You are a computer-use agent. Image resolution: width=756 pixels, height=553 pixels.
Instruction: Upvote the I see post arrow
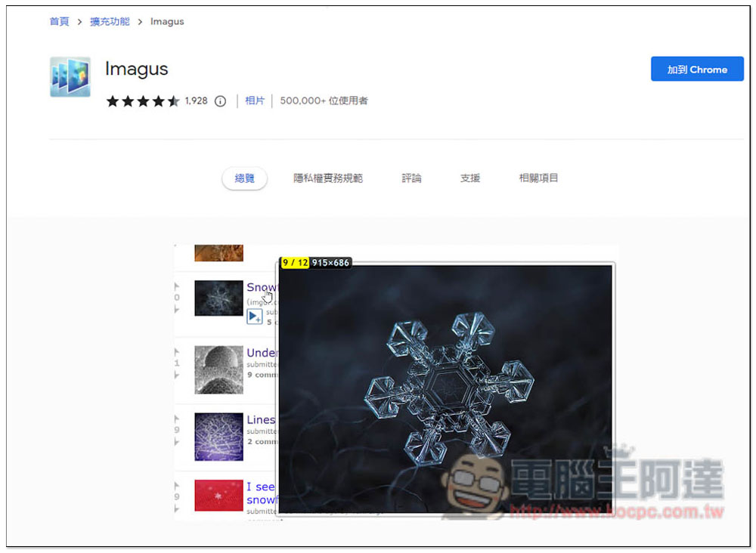coord(176,486)
